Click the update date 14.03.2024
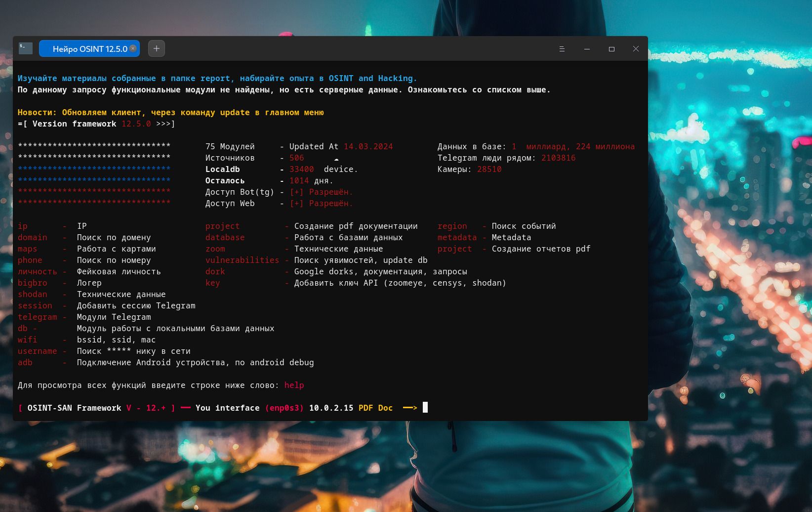The image size is (812, 512). [x=368, y=146]
